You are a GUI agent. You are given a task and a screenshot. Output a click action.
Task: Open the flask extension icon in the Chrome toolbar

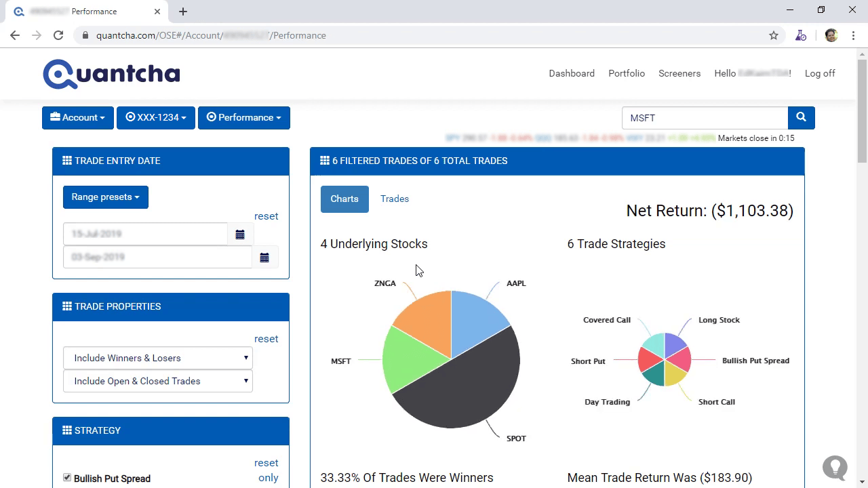(x=801, y=35)
